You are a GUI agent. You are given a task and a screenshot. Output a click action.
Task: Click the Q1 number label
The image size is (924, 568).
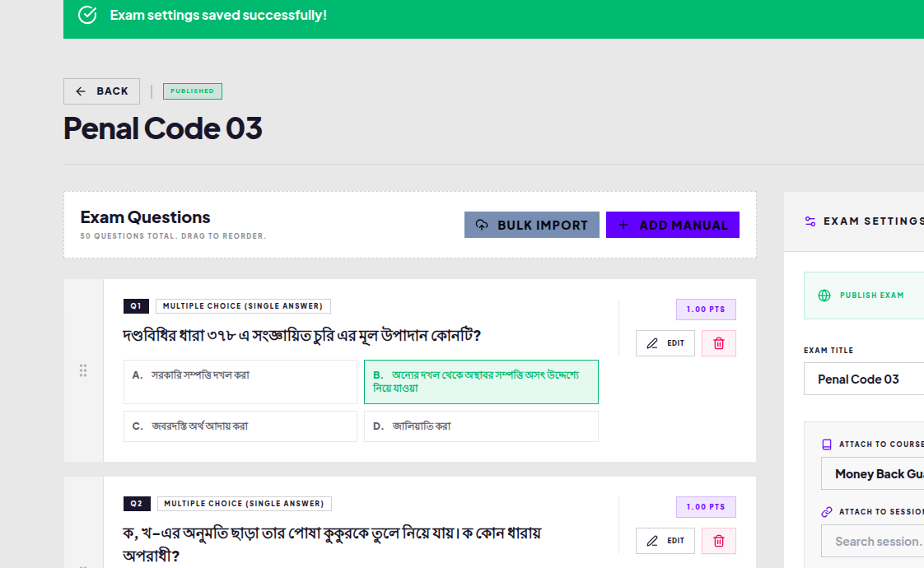click(136, 306)
